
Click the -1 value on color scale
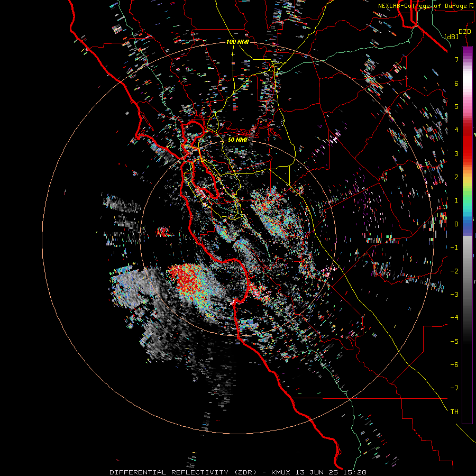pyautogui.click(x=454, y=248)
